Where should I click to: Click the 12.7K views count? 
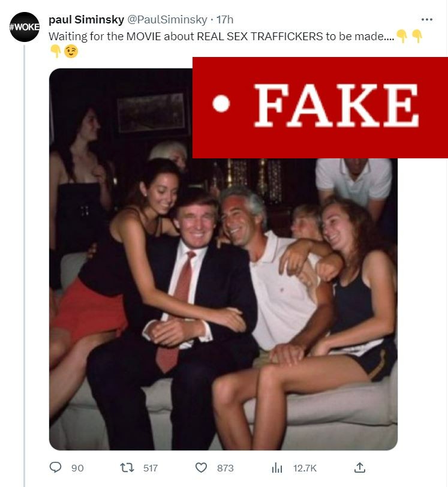(304, 468)
